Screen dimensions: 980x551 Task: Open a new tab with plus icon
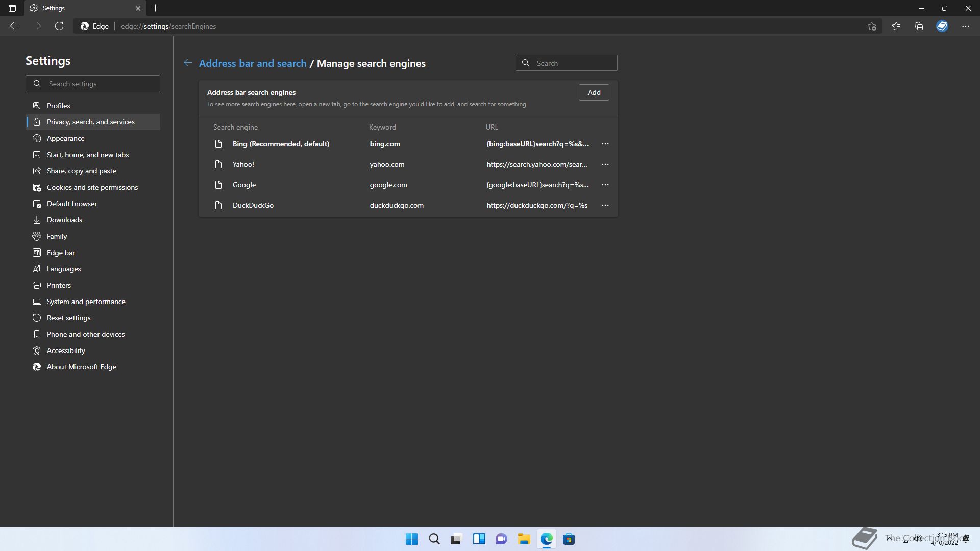click(156, 8)
